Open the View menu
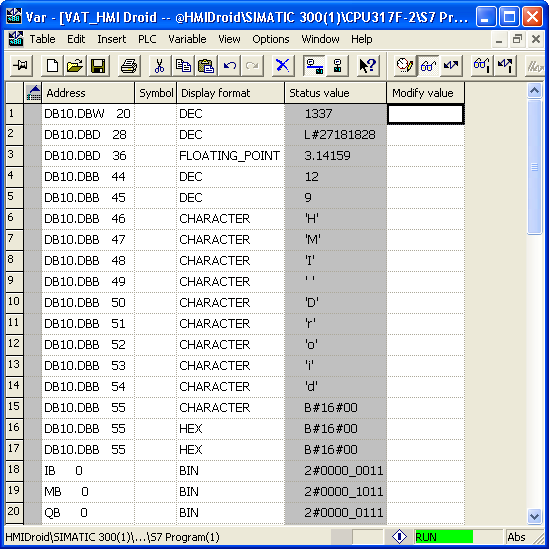Image resolution: width=549 pixels, height=549 pixels. [229, 39]
